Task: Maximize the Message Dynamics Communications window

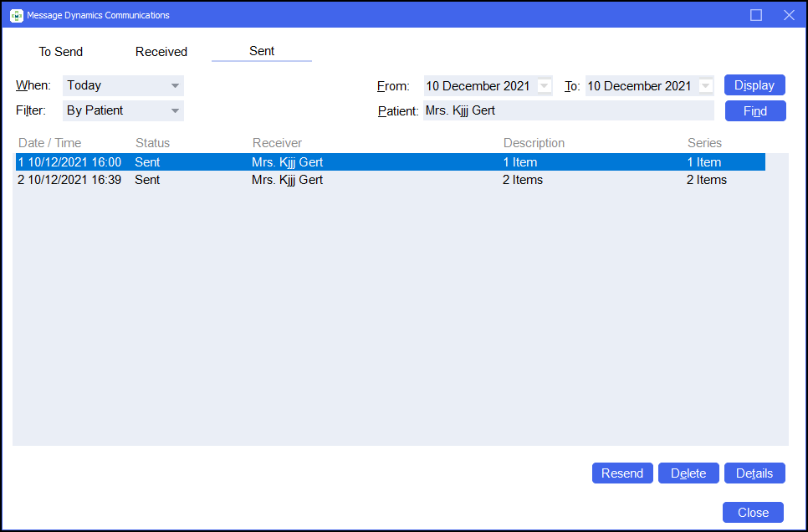Action: pos(756,15)
